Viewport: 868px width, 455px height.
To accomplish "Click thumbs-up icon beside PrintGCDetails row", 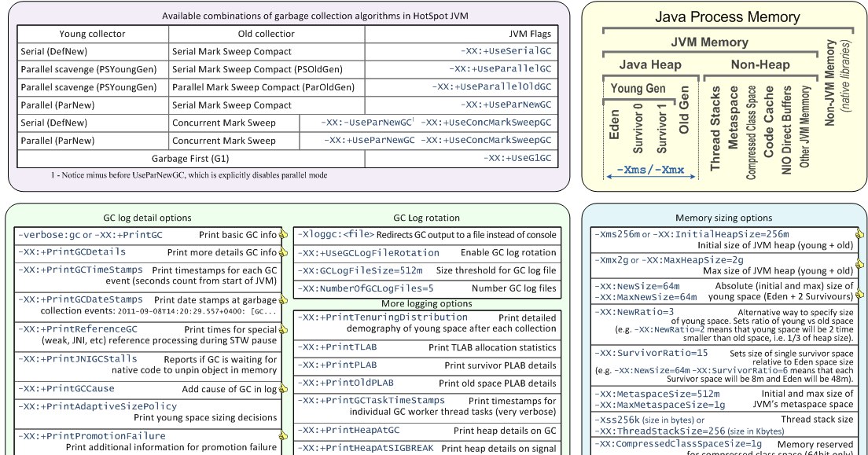I will pos(283,252).
